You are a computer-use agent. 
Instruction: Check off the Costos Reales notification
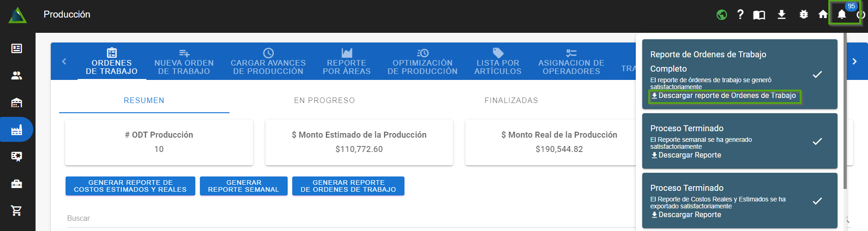click(x=817, y=201)
